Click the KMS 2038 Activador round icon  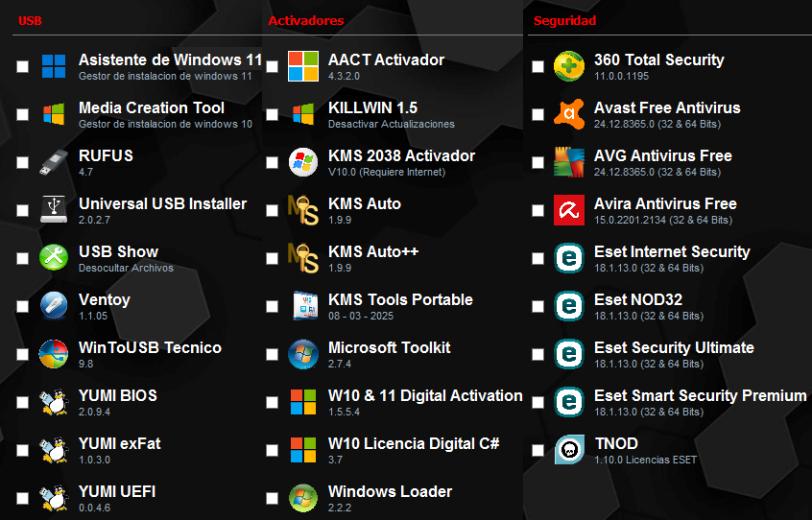coord(303,162)
